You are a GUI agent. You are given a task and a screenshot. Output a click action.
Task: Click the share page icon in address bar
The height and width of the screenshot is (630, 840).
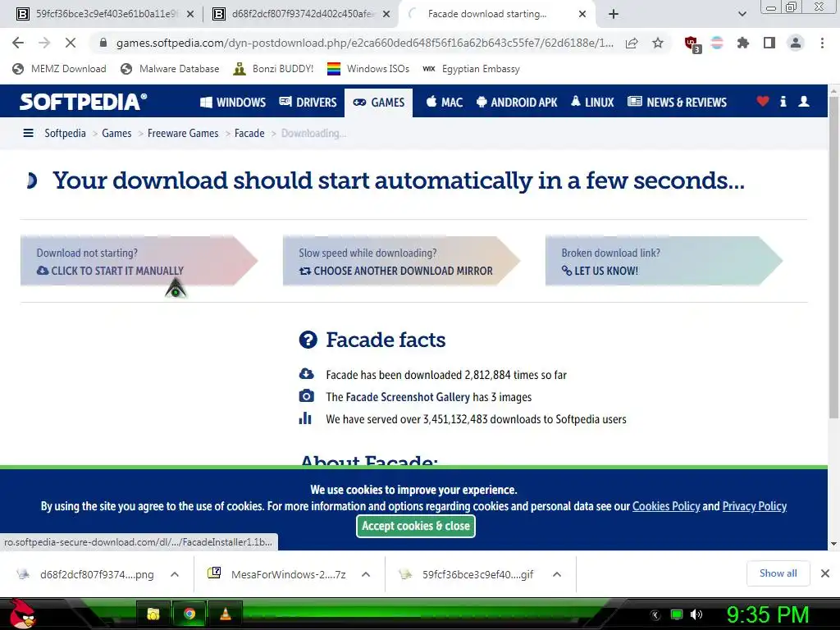[x=632, y=43]
